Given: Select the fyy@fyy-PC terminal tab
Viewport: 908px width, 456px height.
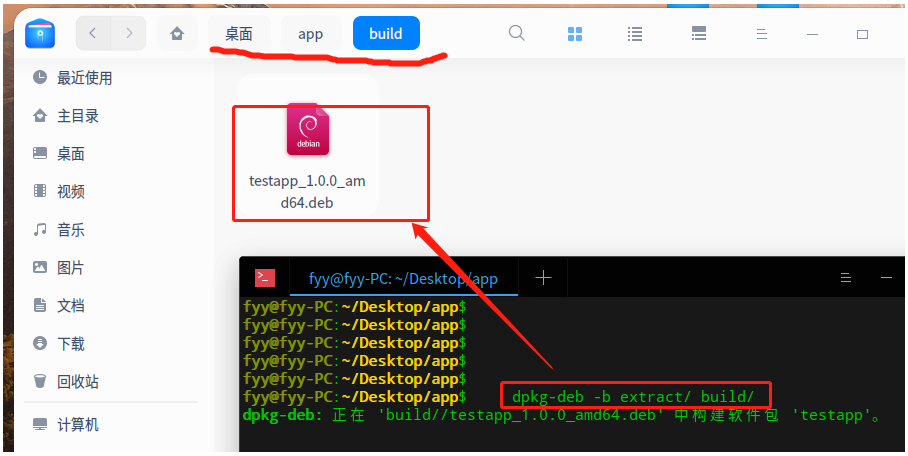Looking at the screenshot, I should 404,279.
